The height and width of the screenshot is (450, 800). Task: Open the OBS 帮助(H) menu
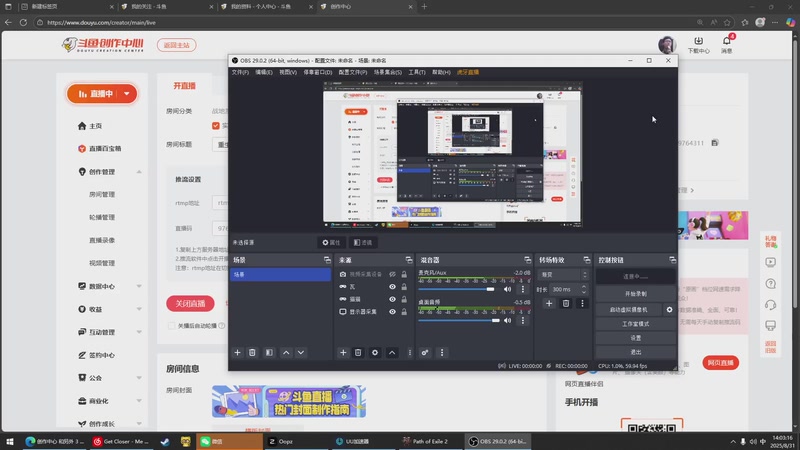[x=441, y=72]
